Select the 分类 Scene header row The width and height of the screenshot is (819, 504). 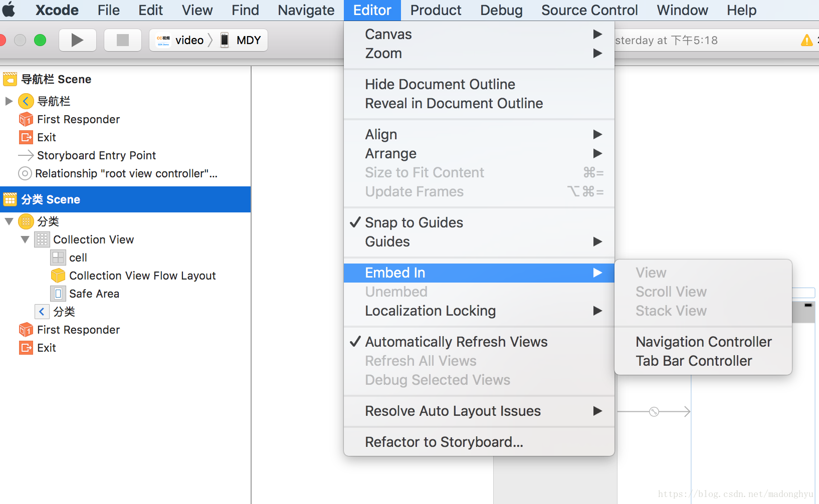coord(125,199)
